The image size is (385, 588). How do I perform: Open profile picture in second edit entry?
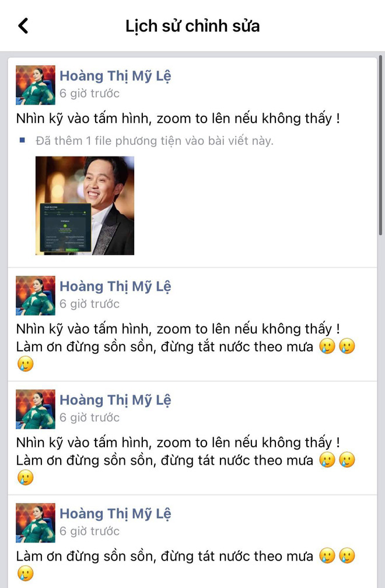pyautogui.click(x=35, y=295)
